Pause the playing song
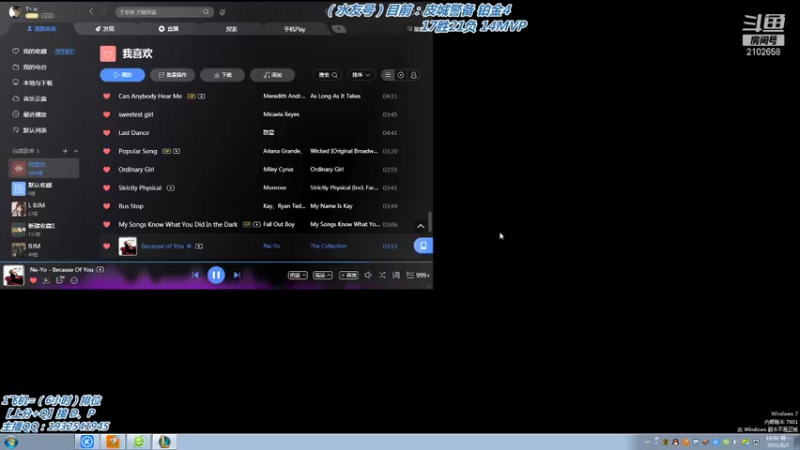This screenshot has height=450, width=800. tap(216, 275)
